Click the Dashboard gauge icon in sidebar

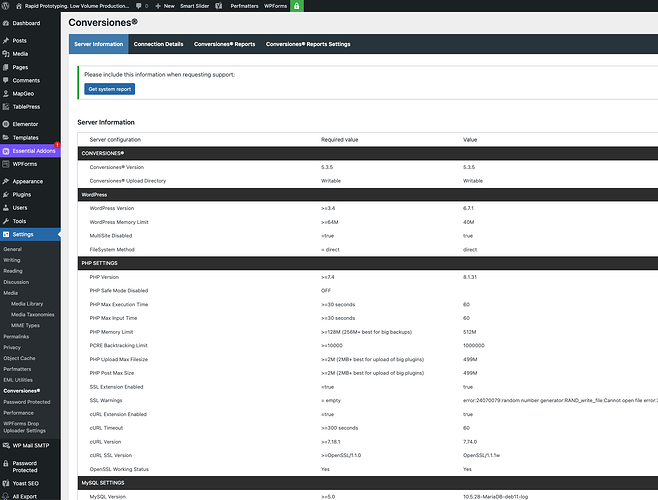[6, 22]
